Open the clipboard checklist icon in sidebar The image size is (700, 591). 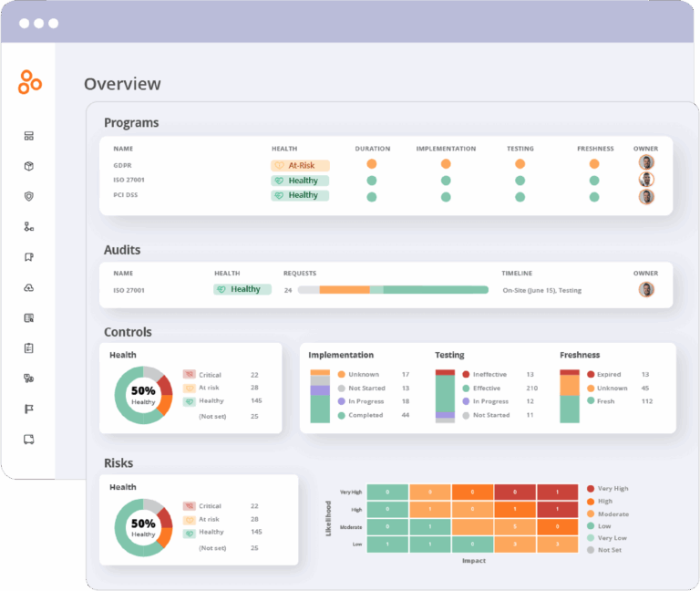pyautogui.click(x=29, y=348)
